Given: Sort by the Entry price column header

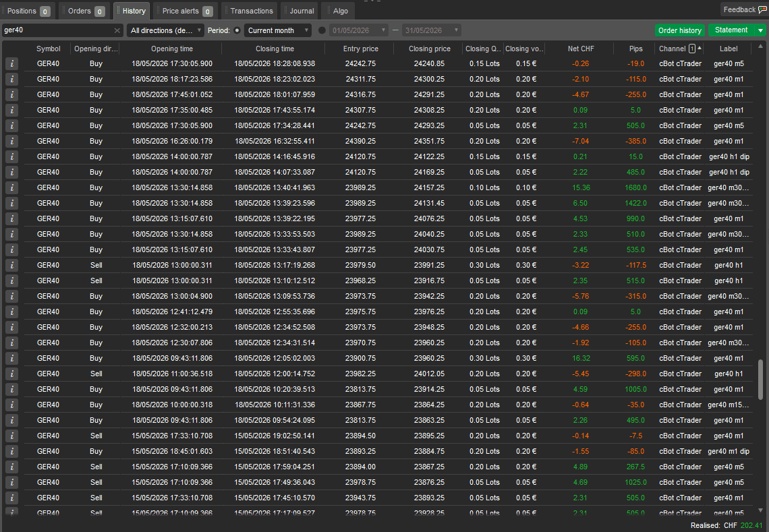Looking at the screenshot, I should coord(360,49).
